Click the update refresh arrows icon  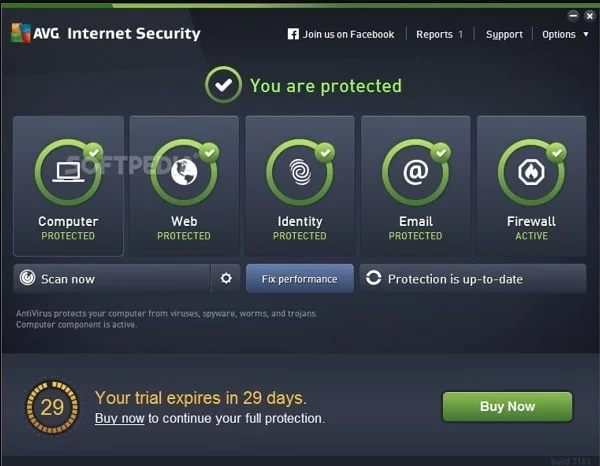[373, 278]
